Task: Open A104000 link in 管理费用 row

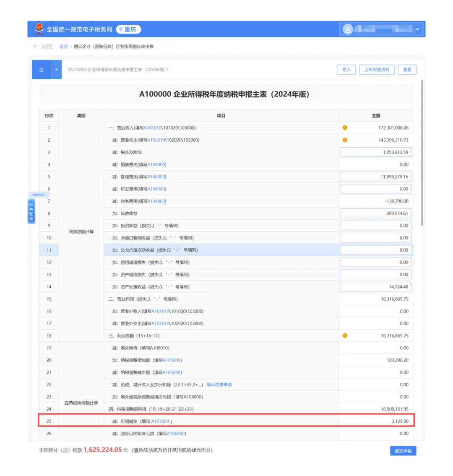Action: click(156, 177)
